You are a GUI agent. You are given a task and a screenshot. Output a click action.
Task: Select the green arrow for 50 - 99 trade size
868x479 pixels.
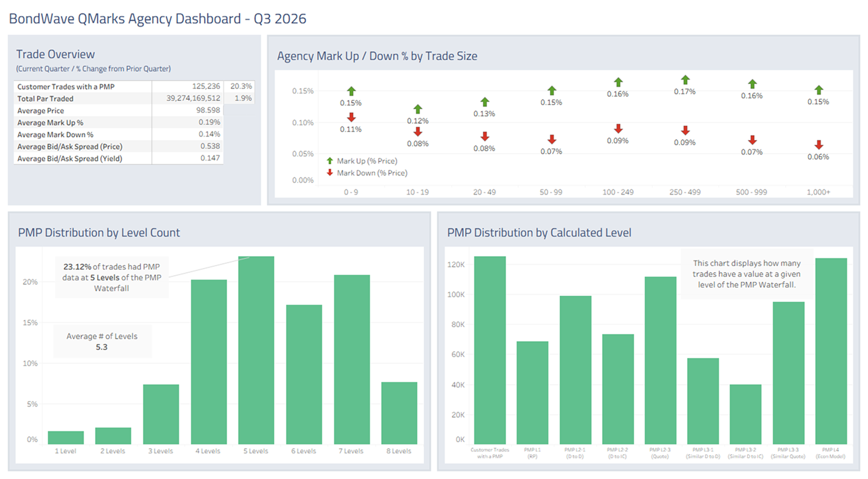551,91
